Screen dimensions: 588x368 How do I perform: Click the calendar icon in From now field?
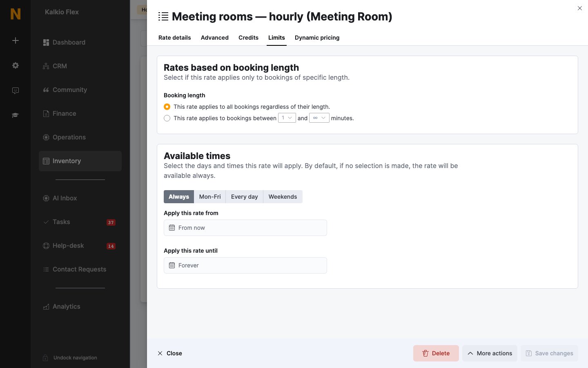(x=172, y=228)
